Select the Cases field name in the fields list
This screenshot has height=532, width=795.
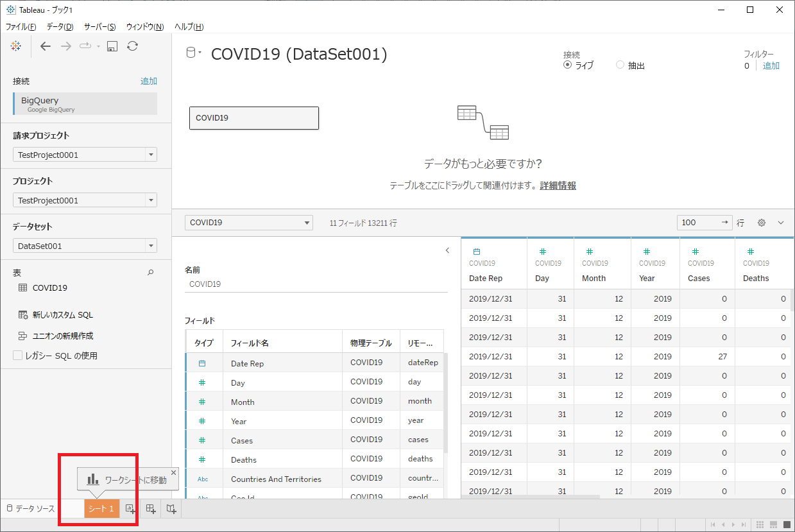click(242, 440)
